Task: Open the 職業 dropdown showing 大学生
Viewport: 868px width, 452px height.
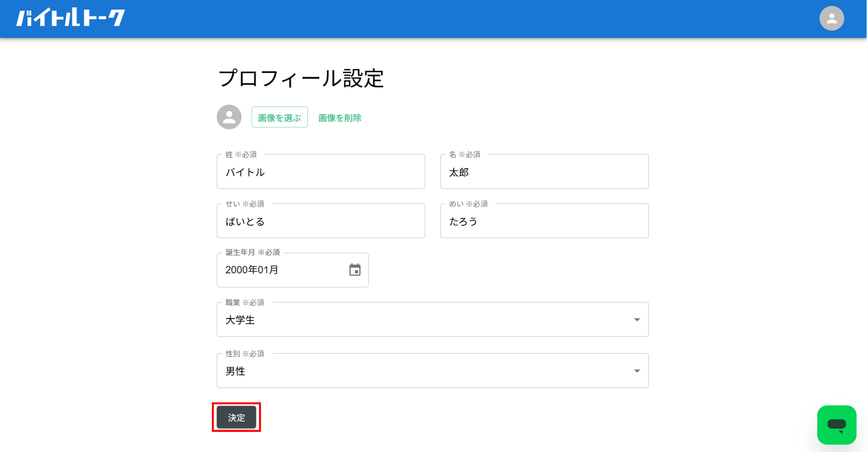Action: [433, 320]
